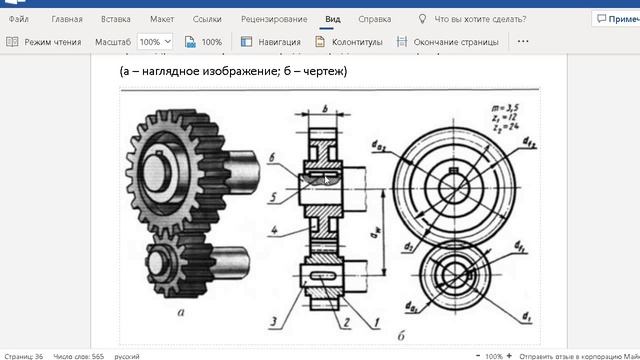
Task: Open the Масштаб zoom dropdown
Action: (x=155, y=42)
